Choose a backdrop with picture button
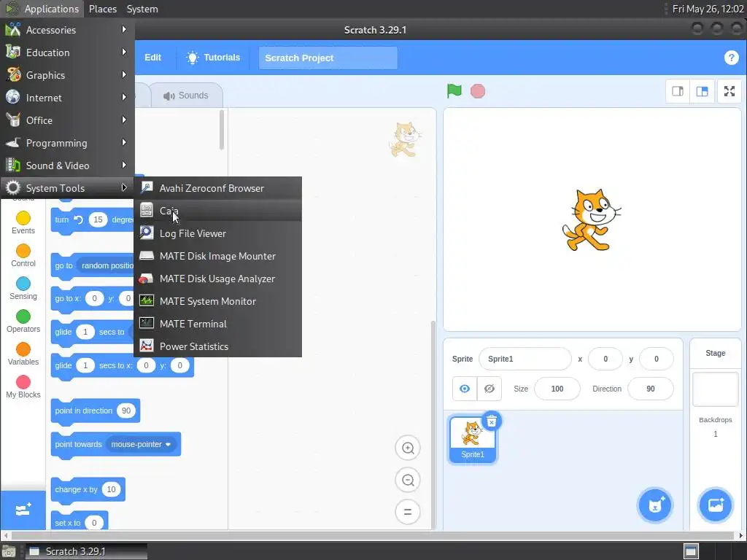The height and width of the screenshot is (560, 747). pyautogui.click(x=715, y=505)
